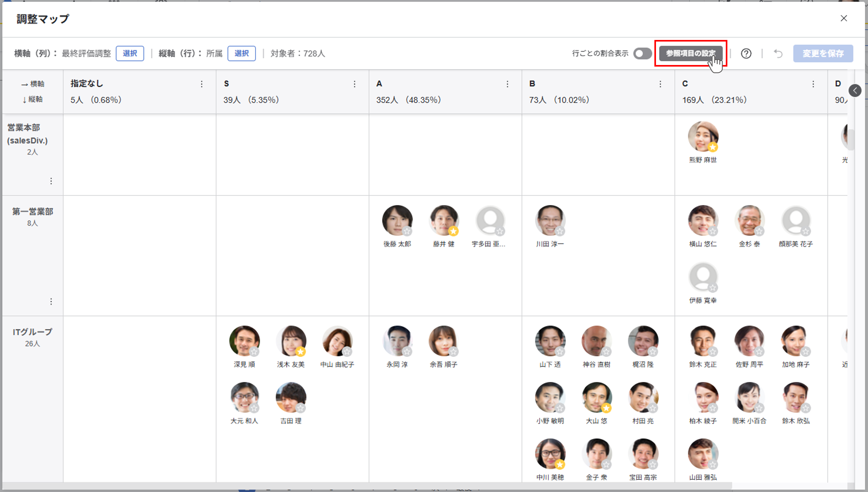This screenshot has height=492, width=868.
Task: Open three-dot menu for column A
Action: click(x=507, y=84)
